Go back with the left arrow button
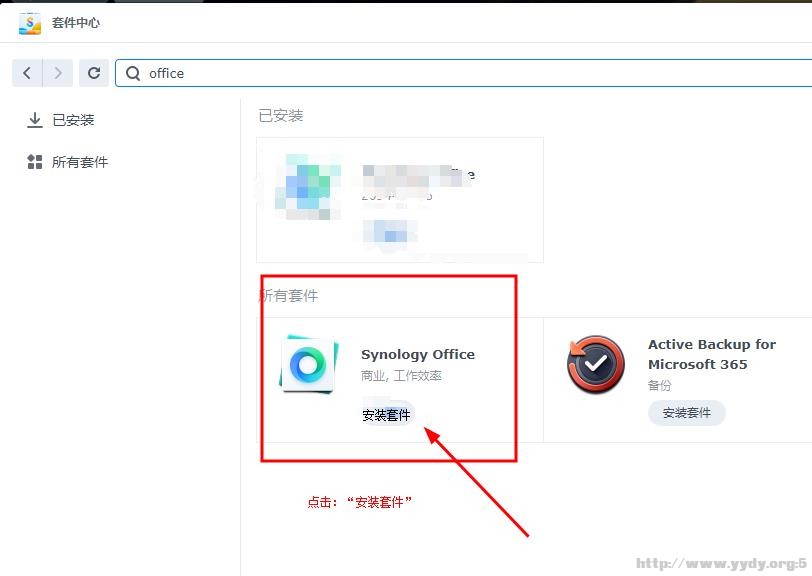The image size is (812, 576). pos(27,73)
